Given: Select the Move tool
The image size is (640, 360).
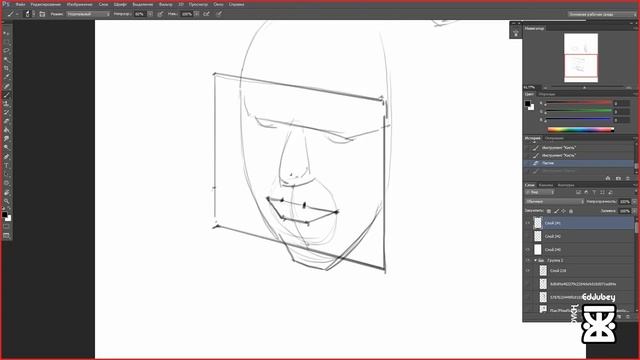Looking at the screenshot, I should pyautogui.click(x=7, y=33).
